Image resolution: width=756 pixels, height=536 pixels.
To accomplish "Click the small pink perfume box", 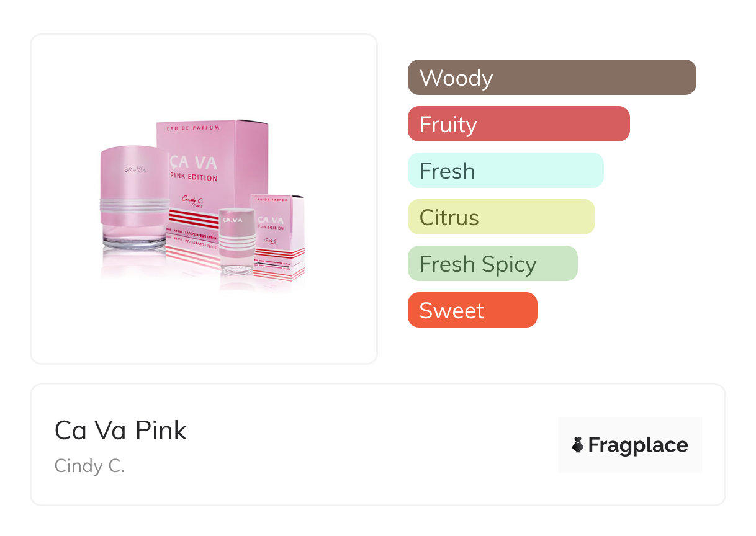I will tap(278, 236).
